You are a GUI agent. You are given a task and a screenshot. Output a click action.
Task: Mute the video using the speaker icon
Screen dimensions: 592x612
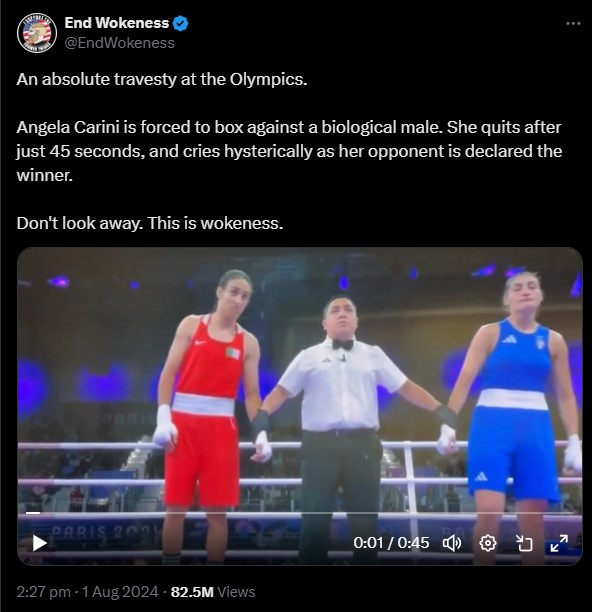tap(452, 543)
